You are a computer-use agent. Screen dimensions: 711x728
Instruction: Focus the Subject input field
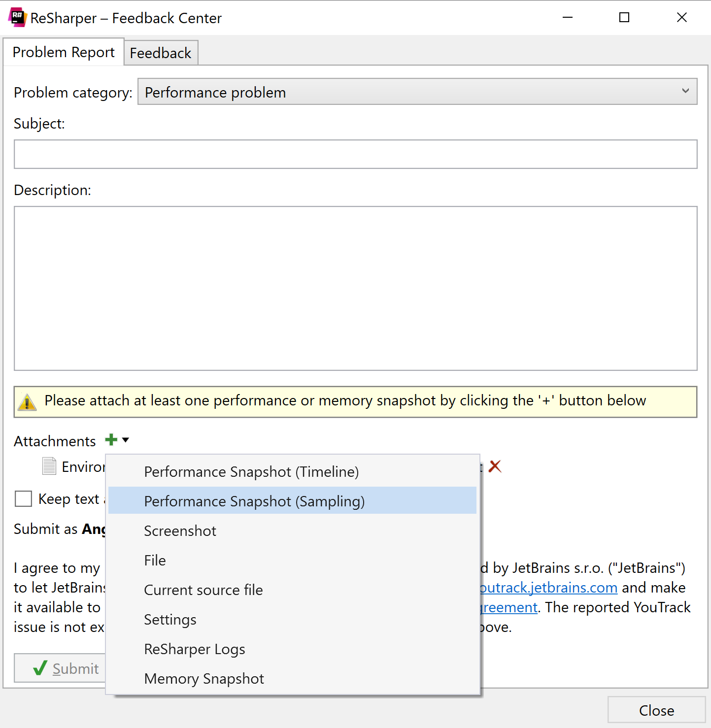(355, 154)
